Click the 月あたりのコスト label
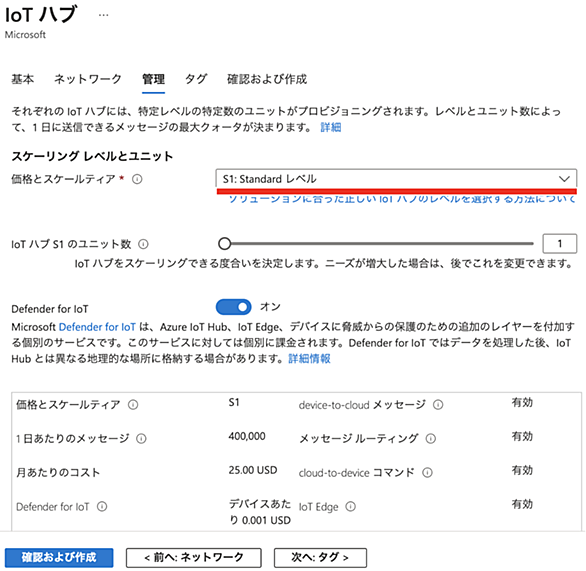Screen dimensions: 586x571 click(x=58, y=473)
